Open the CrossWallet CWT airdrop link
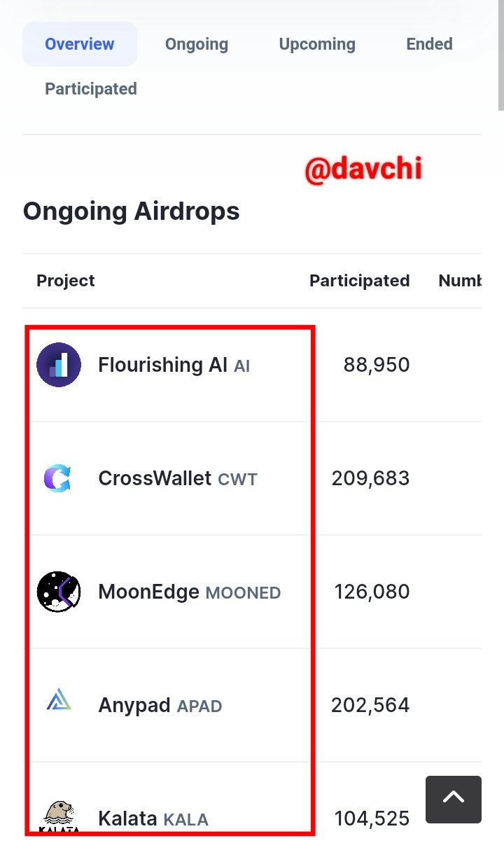 178,478
